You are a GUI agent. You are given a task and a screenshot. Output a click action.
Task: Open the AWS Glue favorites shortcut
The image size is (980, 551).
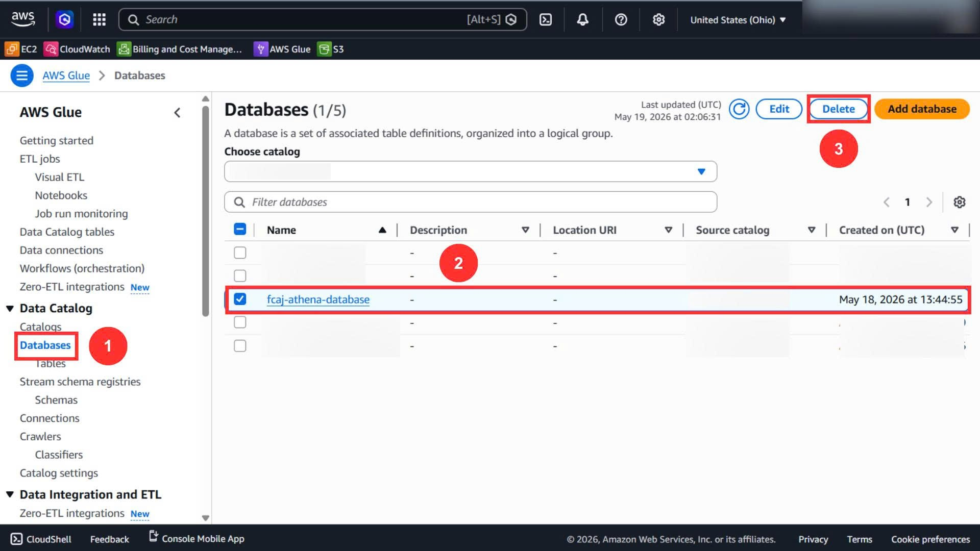coord(282,49)
